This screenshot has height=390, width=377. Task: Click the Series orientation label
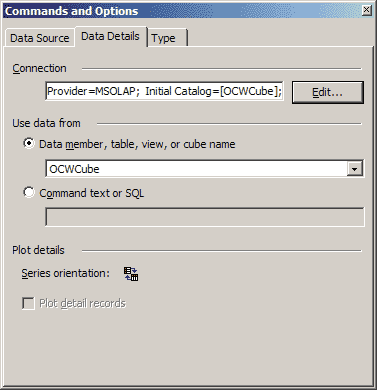(x=66, y=273)
